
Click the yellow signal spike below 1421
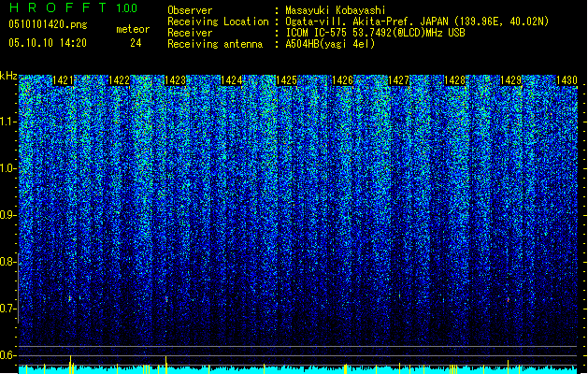tap(70, 364)
